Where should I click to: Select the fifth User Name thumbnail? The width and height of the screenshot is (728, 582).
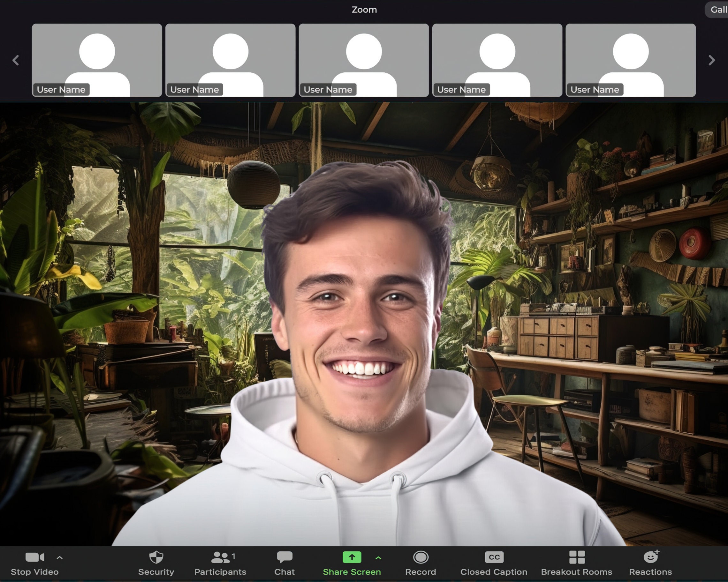(631, 60)
